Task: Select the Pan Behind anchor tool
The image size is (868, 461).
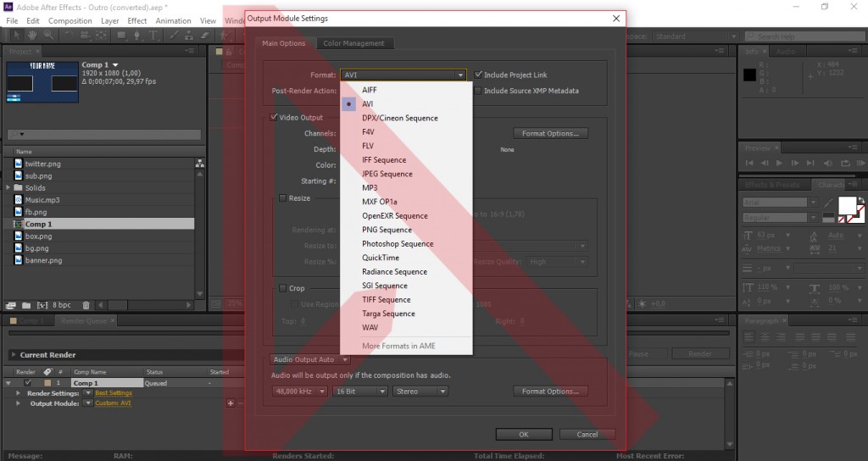Action: click(x=102, y=36)
